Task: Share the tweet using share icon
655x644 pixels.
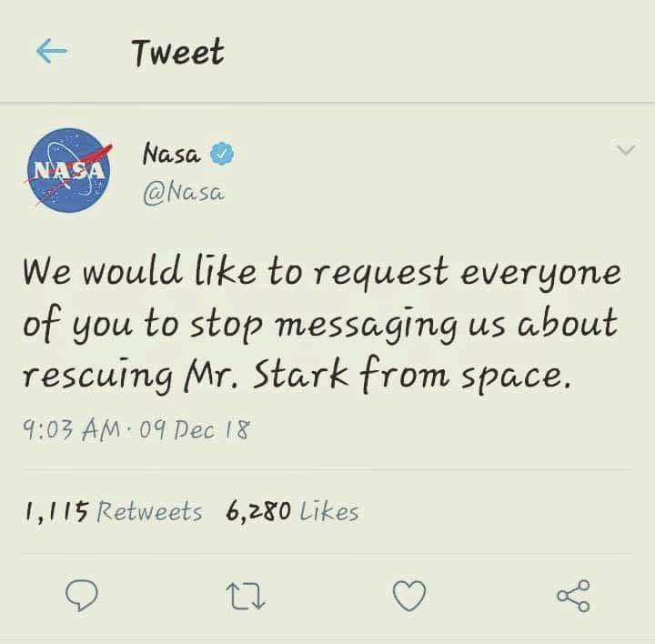Action: pos(573,596)
